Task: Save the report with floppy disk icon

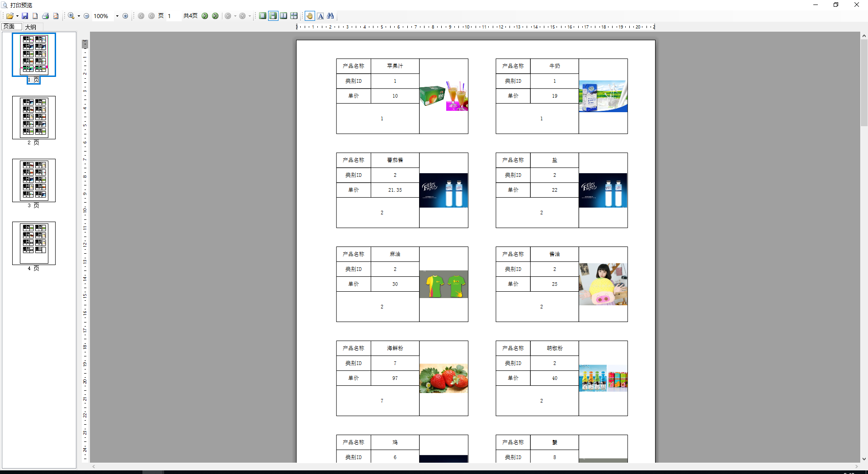Action: pos(25,16)
